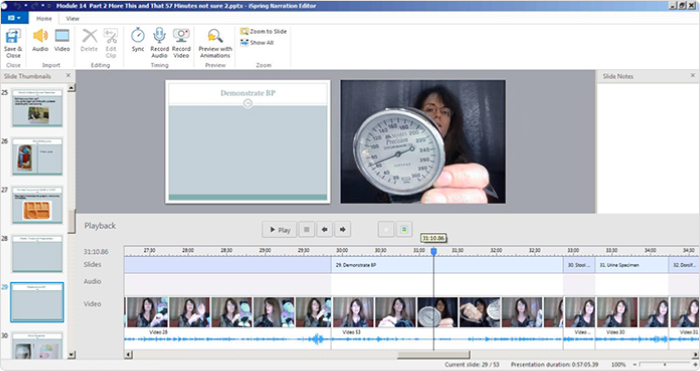Import Video from the ribbon
The height and width of the screenshot is (371, 700).
pyautogui.click(x=62, y=40)
